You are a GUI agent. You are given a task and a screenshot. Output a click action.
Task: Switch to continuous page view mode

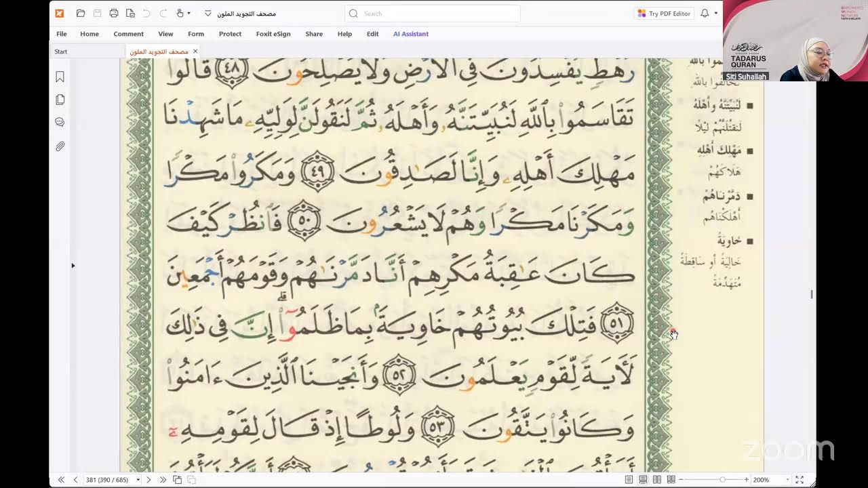coord(643,480)
